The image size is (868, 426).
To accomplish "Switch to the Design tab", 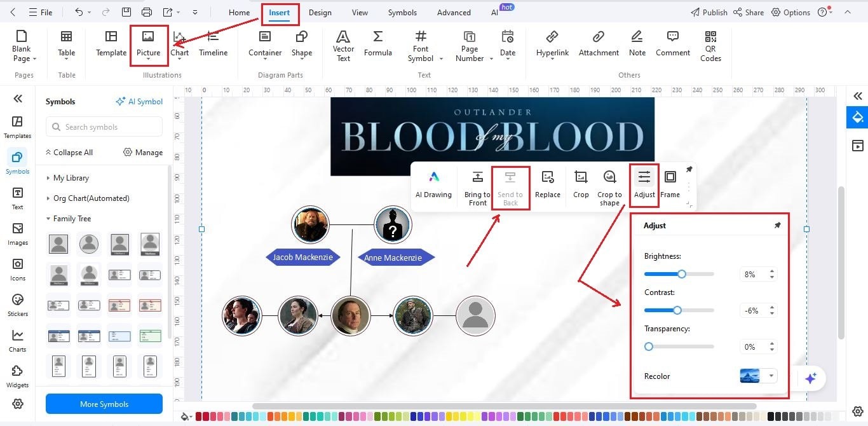I will 320,11.
